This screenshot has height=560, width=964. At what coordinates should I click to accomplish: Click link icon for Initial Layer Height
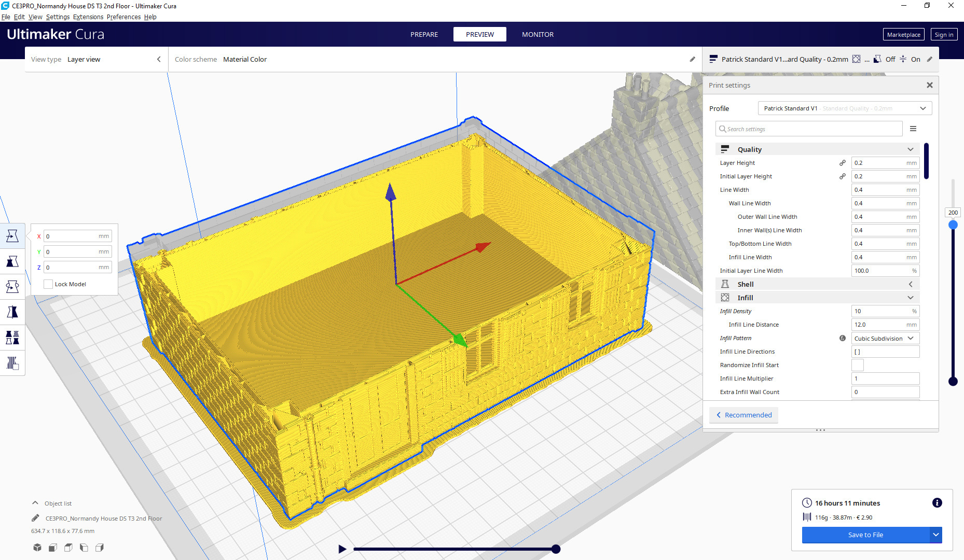click(x=843, y=176)
